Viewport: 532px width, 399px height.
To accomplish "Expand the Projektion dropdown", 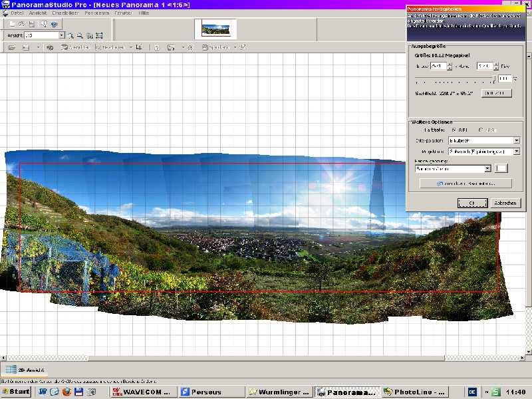I will click(x=517, y=152).
